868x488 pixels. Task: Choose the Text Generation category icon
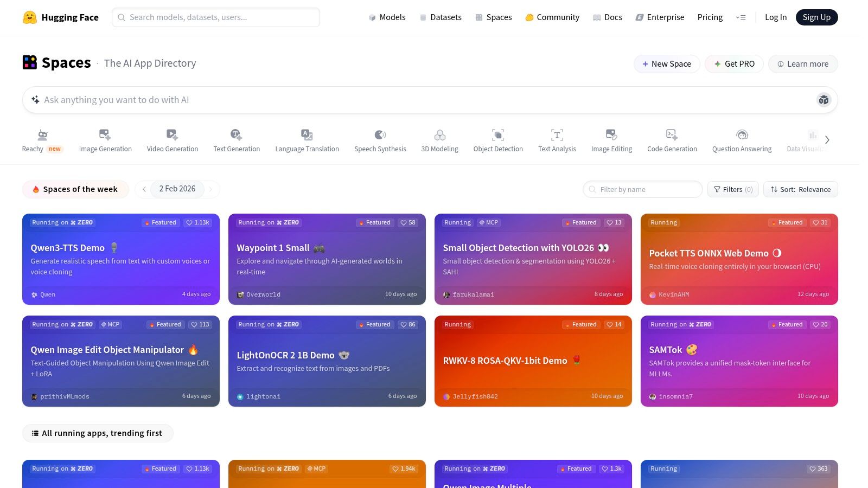(x=237, y=134)
